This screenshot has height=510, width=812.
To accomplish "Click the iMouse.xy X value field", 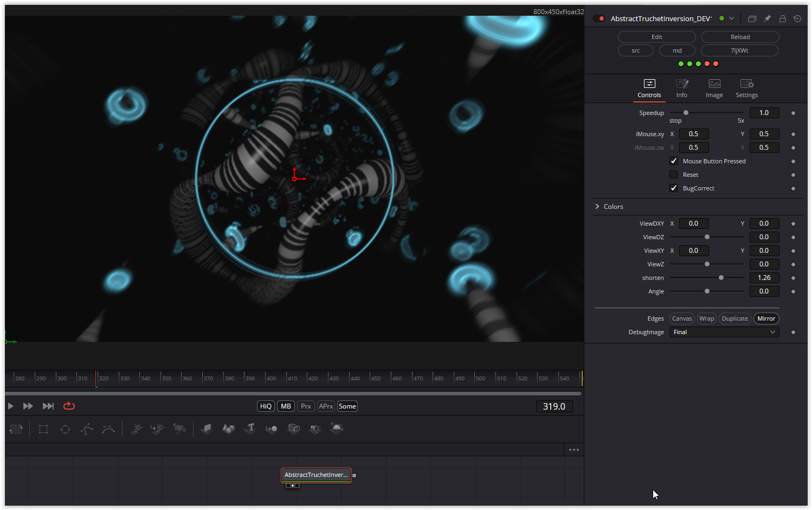I will coord(694,134).
